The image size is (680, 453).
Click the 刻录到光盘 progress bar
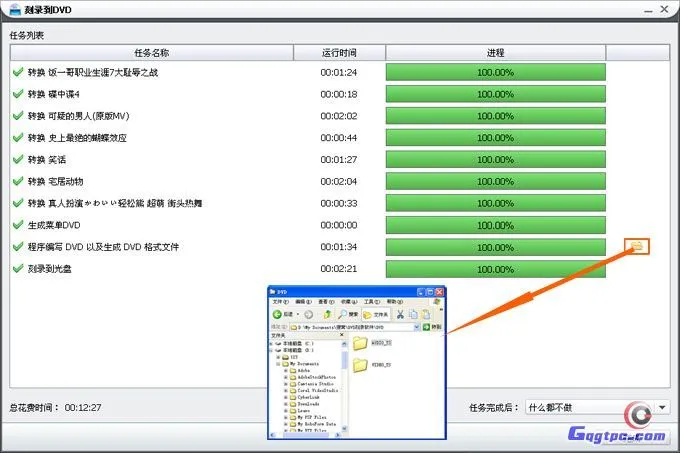[x=495, y=268]
